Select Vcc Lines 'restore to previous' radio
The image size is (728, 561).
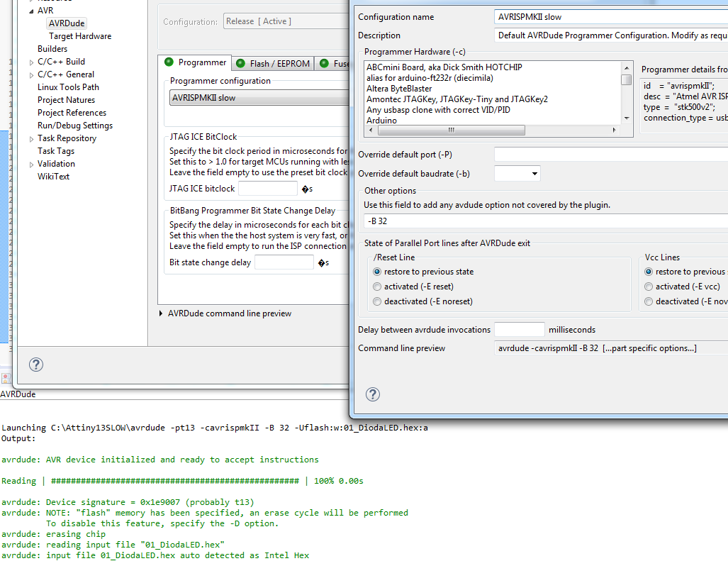[649, 272]
